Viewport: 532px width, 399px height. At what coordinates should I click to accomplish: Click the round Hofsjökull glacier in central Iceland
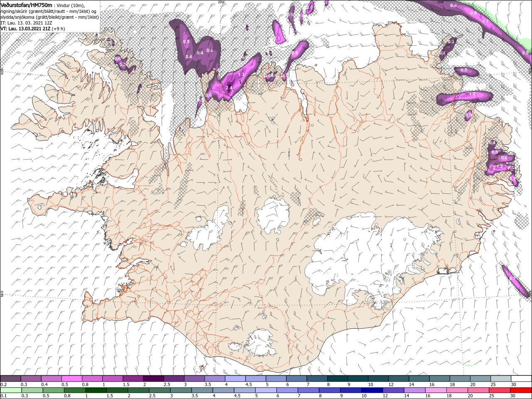[x=273, y=215]
